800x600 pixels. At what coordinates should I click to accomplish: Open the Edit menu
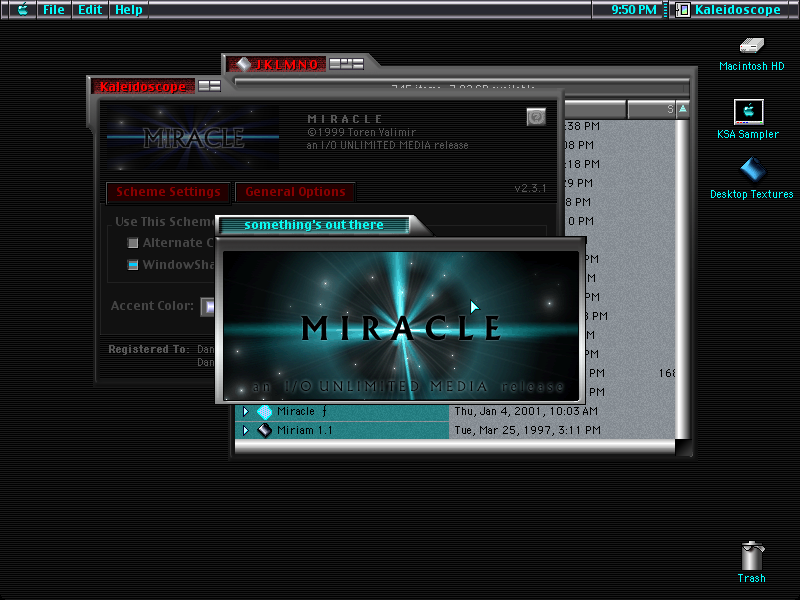(x=90, y=9)
